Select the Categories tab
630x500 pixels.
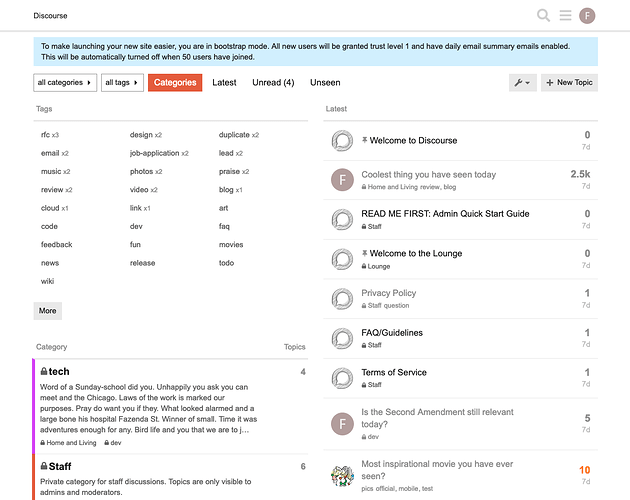175,82
